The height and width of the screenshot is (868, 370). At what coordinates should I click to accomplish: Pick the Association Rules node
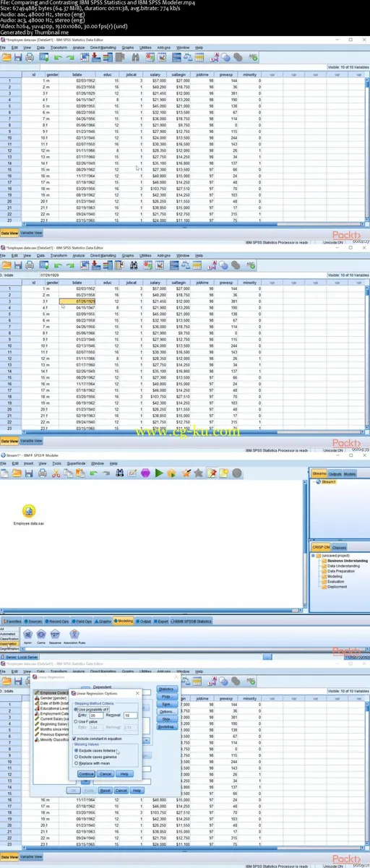pos(74,635)
